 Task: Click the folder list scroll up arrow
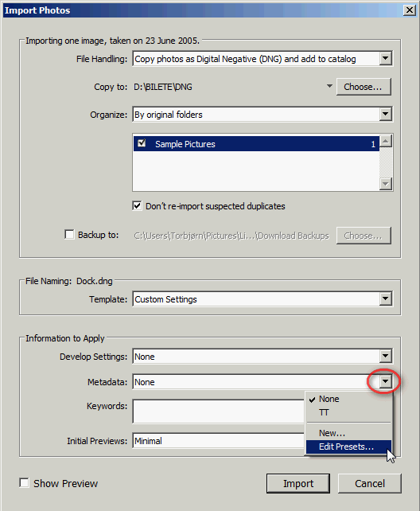click(x=386, y=141)
